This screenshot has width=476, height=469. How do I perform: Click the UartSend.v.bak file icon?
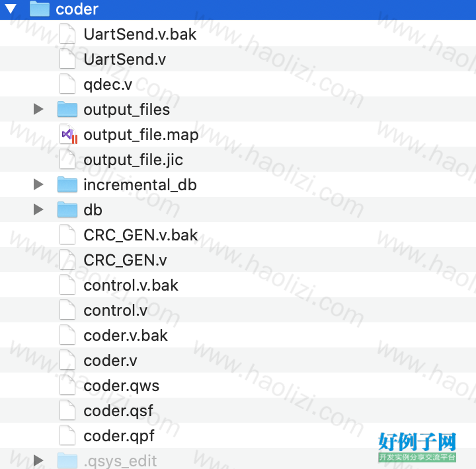[x=67, y=34]
